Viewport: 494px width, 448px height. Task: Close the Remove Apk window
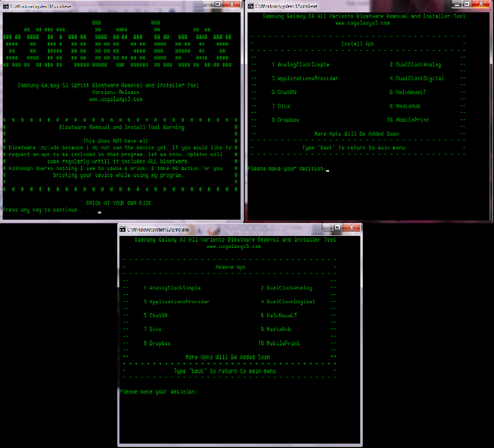click(x=351, y=227)
